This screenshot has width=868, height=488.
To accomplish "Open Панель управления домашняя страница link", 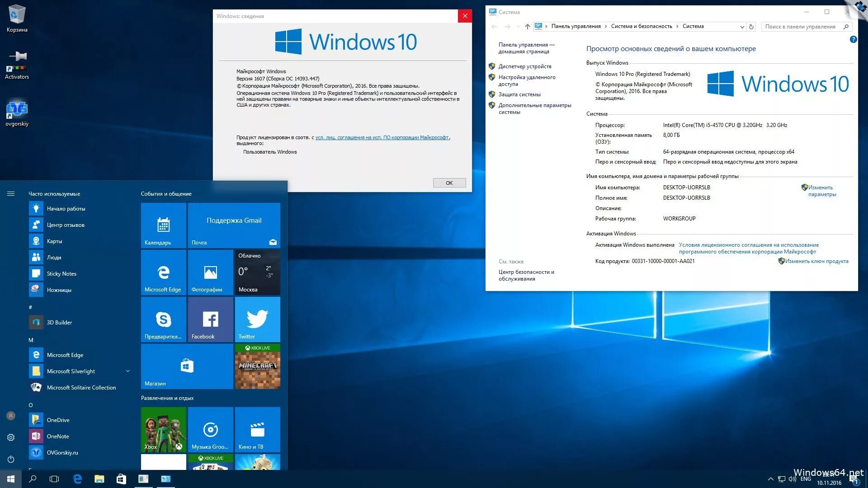I will 526,48.
